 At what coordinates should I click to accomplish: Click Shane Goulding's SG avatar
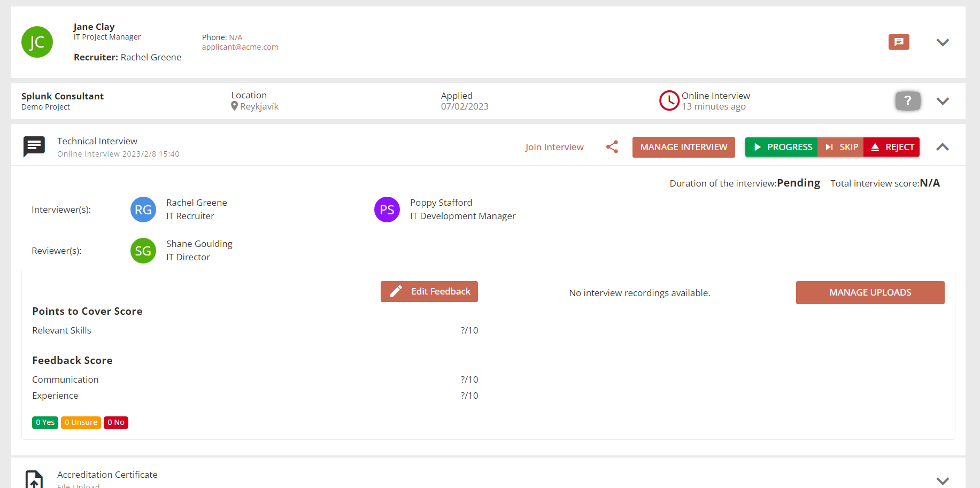pos(143,251)
